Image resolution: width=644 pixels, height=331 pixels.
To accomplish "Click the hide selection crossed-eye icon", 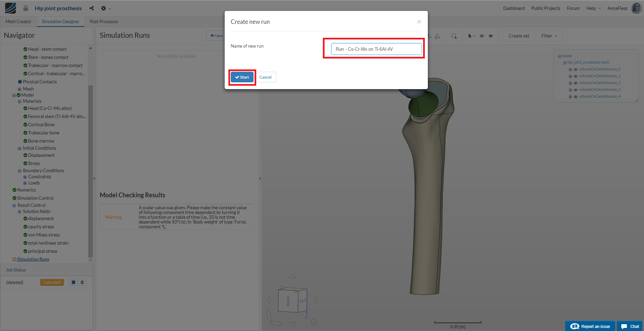I will point(482,36).
